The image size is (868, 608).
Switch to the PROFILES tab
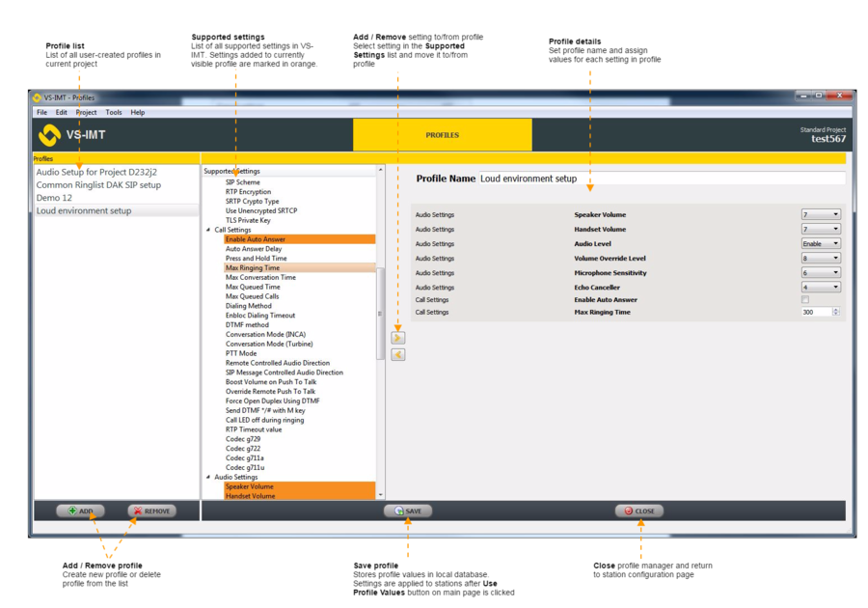pyautogui.click(x=442, y=135)
